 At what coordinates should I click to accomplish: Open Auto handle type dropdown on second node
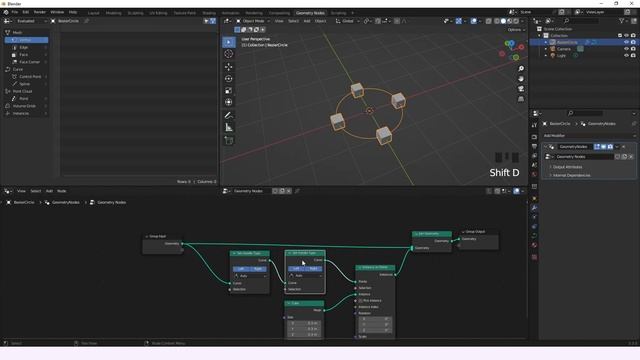coord(305,276)
